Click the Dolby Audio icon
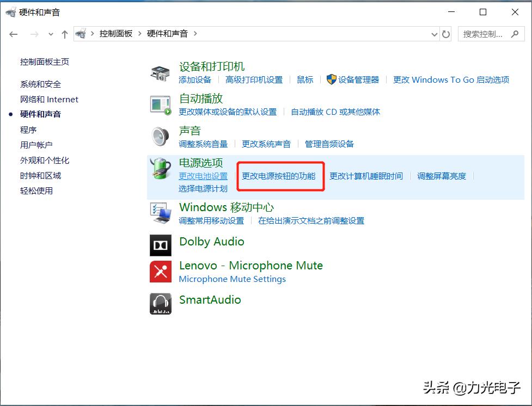This screenshot has height=406, width=532. [x=160, y=245]
